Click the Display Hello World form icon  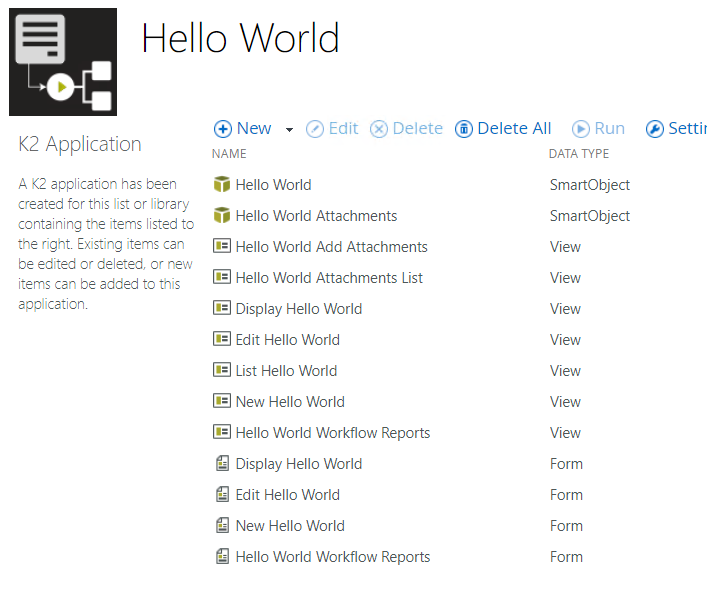(222, 464)
